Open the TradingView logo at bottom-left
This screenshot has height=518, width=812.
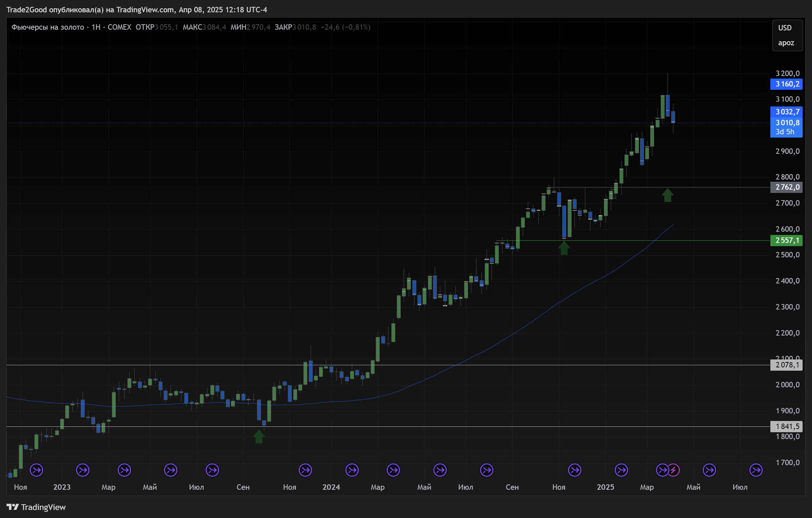(36, 507)
